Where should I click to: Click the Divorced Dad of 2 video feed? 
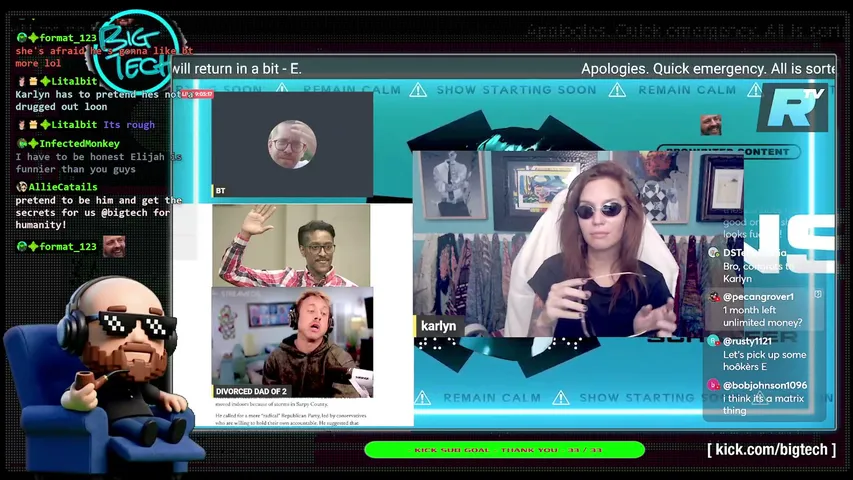tap(293, 343)
